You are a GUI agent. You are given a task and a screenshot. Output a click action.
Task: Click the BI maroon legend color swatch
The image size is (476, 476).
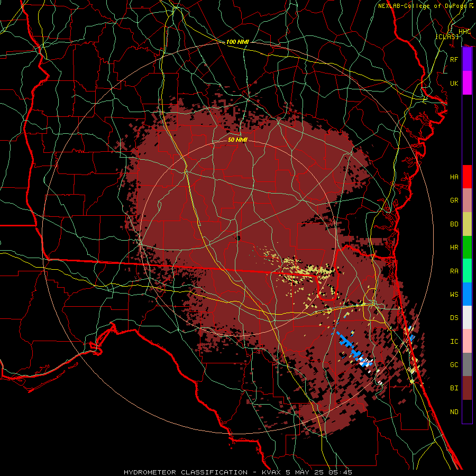pos(467,388)
